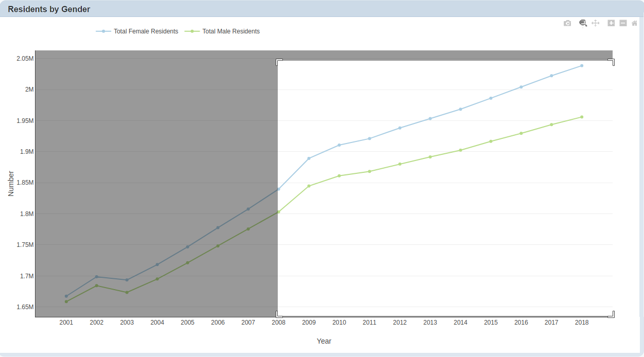Click the male 2003 data point
Viewport: 644px width, 357px height.
tap(127, 292)
